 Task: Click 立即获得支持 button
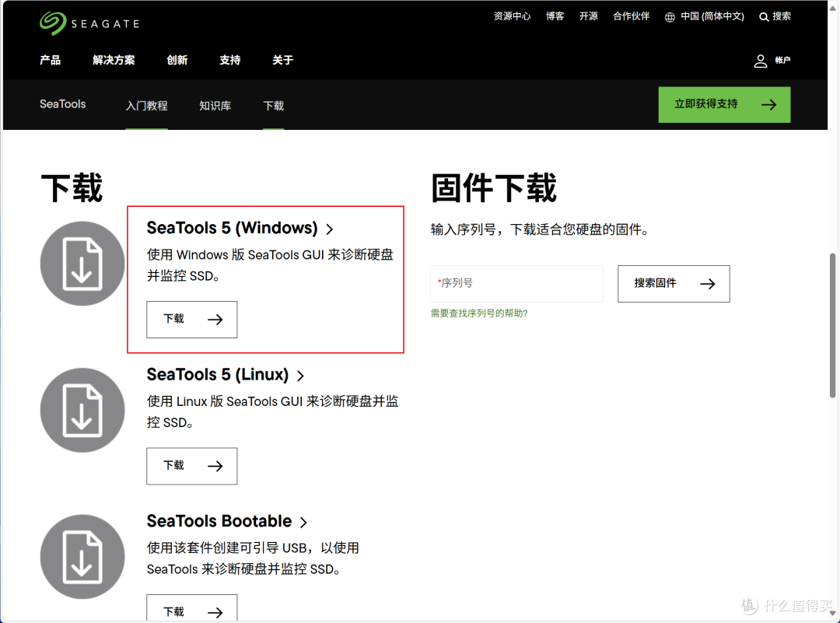point(724,104)
